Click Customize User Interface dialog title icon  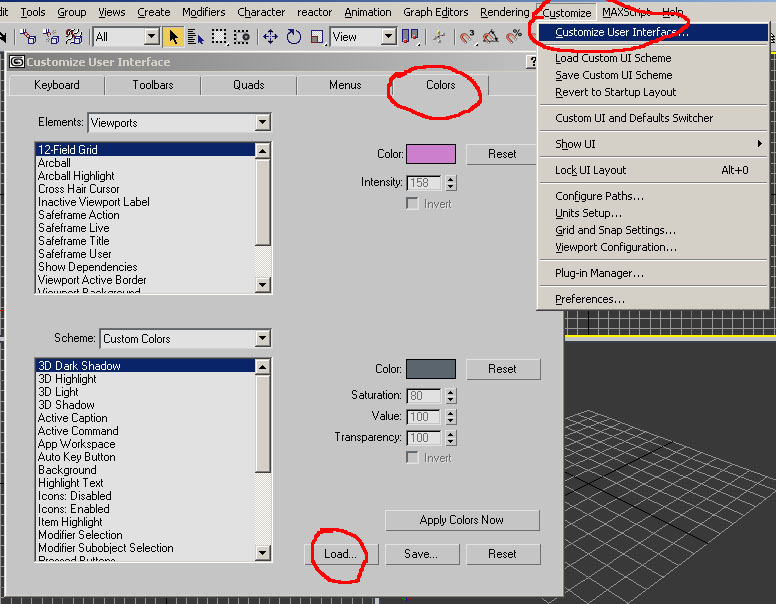click(x=17, y=62)
